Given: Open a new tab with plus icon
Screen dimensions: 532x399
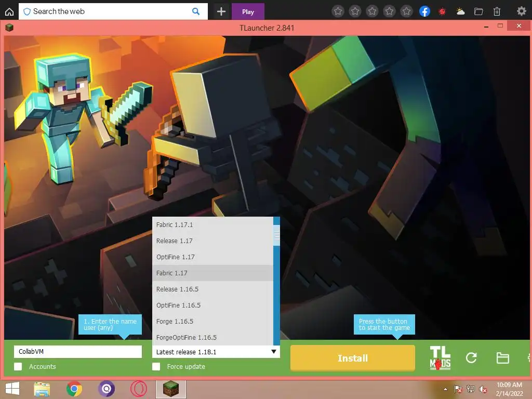Looking at the screenshot, I should click(221, 11).
